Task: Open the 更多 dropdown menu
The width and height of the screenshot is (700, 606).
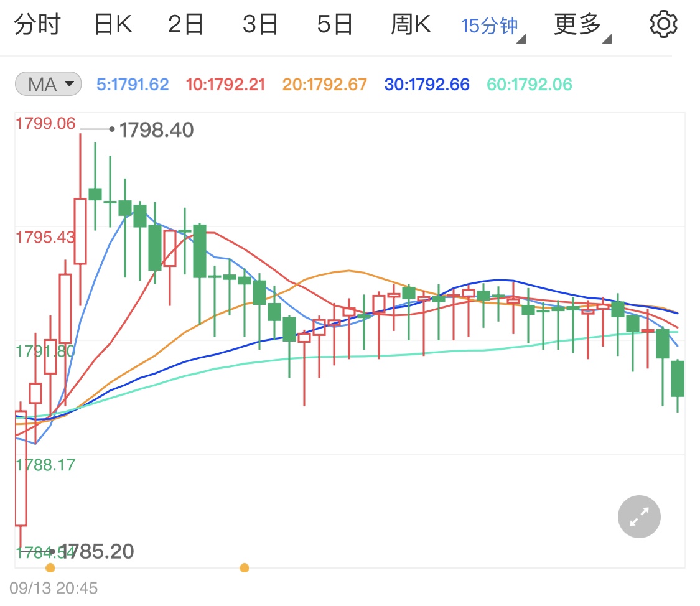Action: (x=582, y=26)
